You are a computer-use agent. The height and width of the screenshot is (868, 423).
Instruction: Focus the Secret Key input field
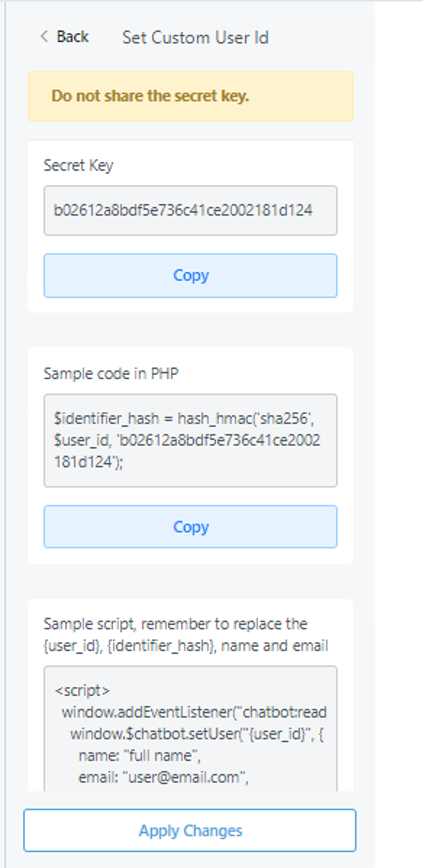(x=190, y=210)
